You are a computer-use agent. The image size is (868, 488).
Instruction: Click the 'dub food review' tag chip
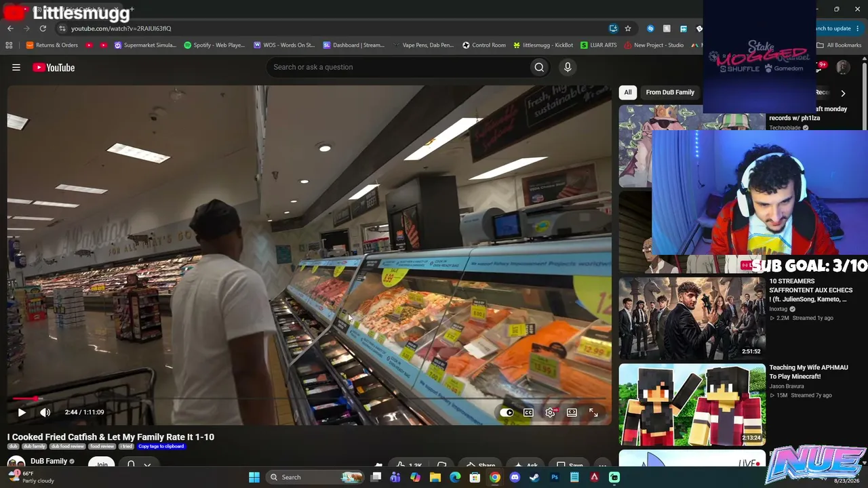[67, 447]
